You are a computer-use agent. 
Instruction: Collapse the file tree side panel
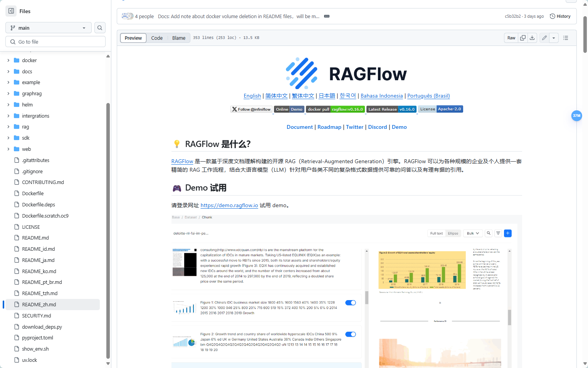click(x=11, y=11)
